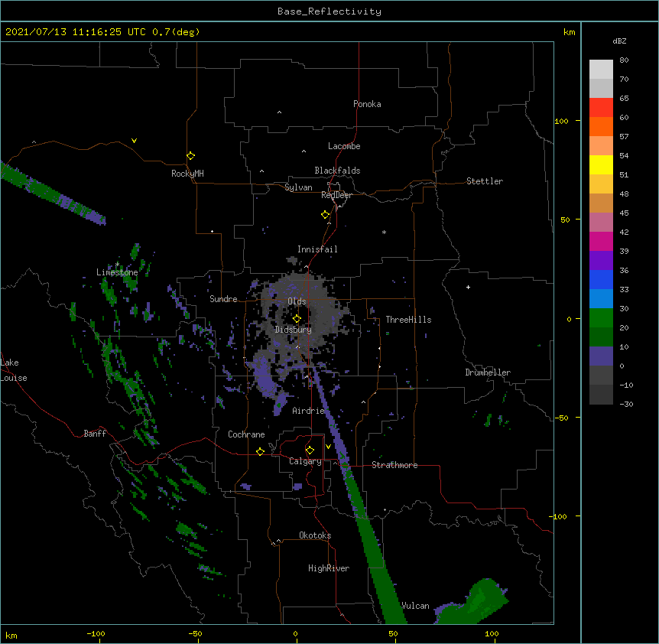Click the -100 km tick on bottom axis
659x644 pixels.
(x=96, y=633)
